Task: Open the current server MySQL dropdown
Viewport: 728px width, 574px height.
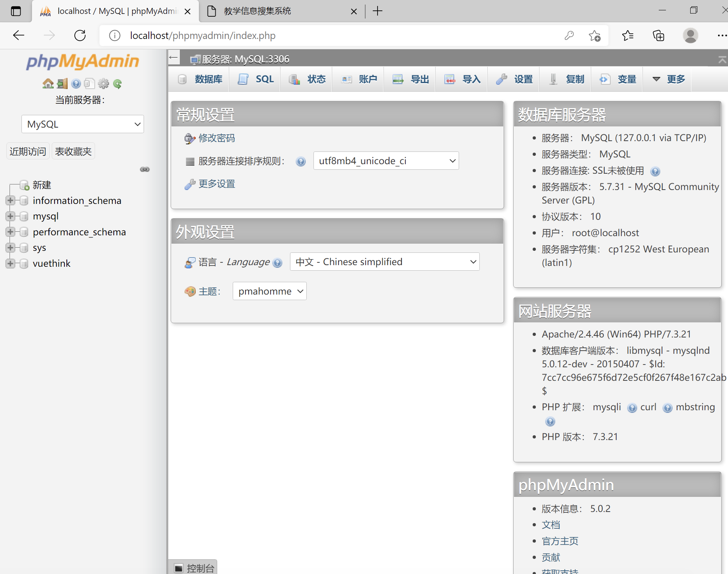Action: (83, 124)
